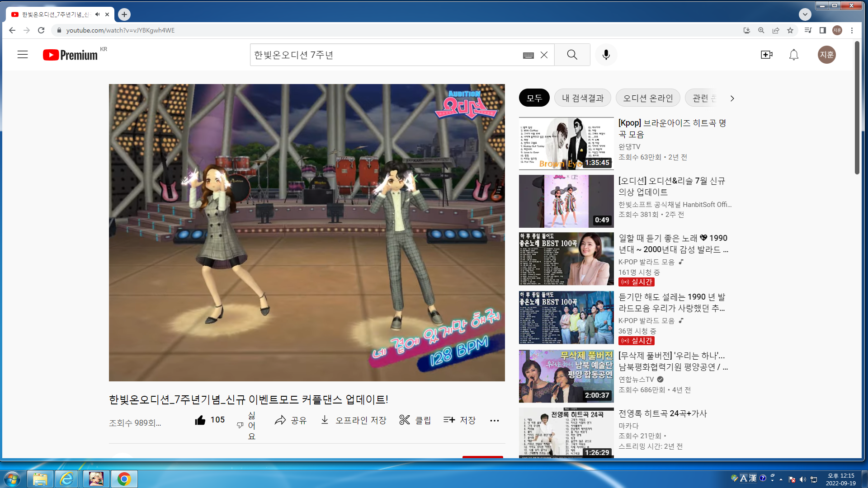Click the page vertical scrollbar

(857, 108)
